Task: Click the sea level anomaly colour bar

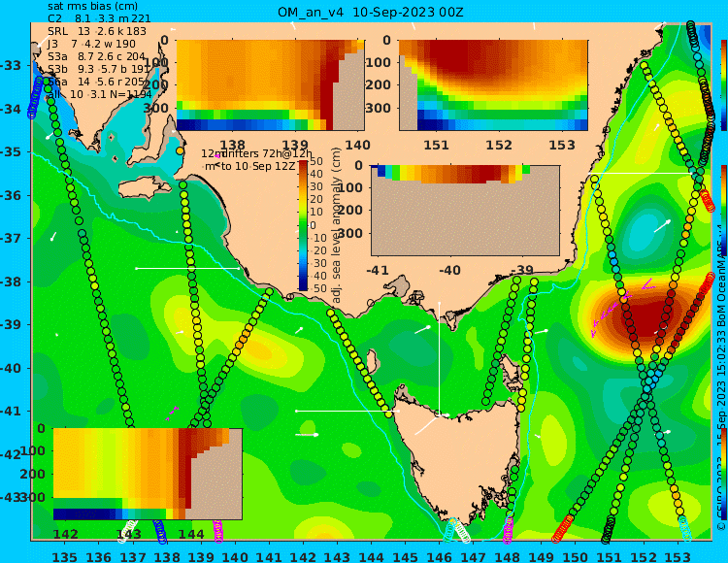Action: pyautogui.click(x=303, y=225)
